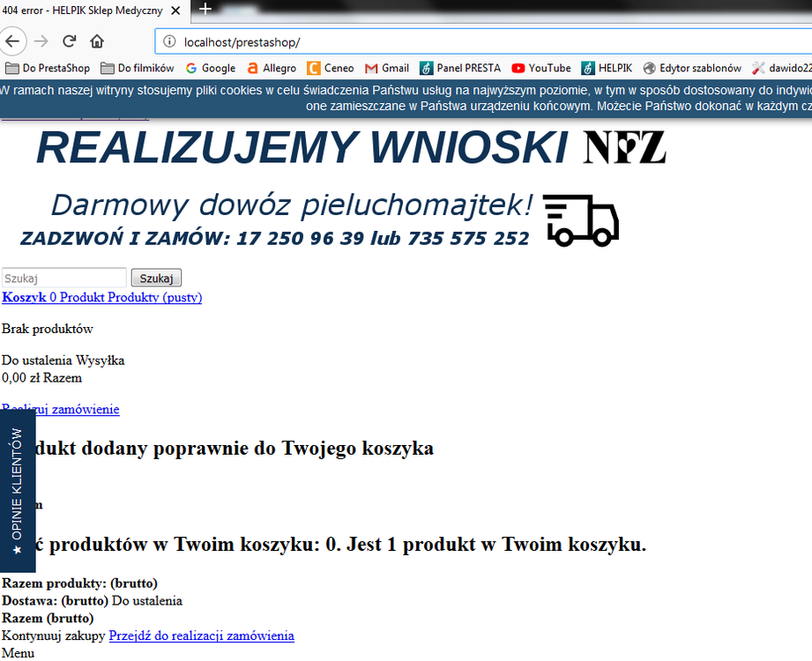Go back using the back arrow
The width and height of the screenshot is (812, 661).
coord(12,41)
